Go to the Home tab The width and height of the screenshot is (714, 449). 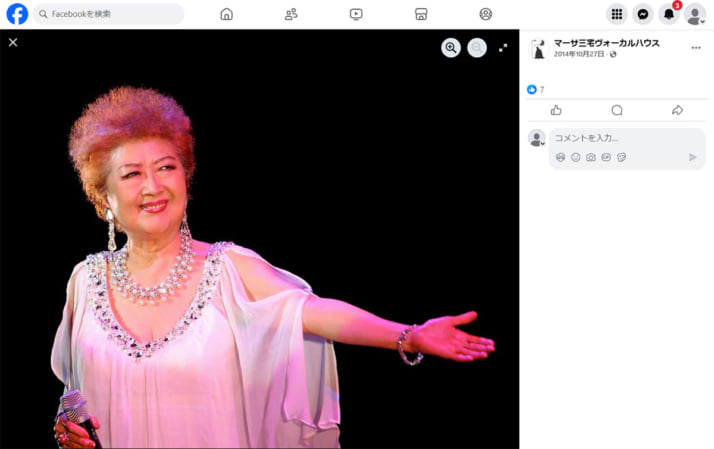point(226,14)
